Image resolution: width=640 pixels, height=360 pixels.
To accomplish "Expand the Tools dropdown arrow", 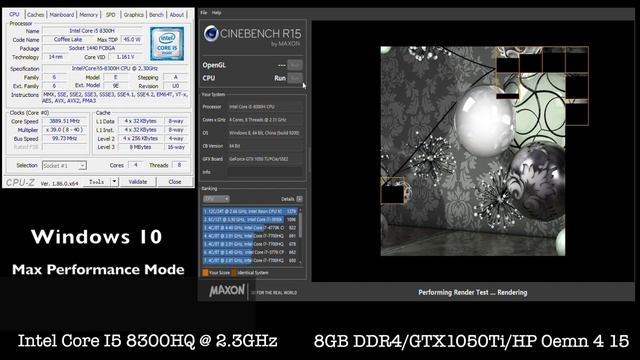I will tap(114, 182).
